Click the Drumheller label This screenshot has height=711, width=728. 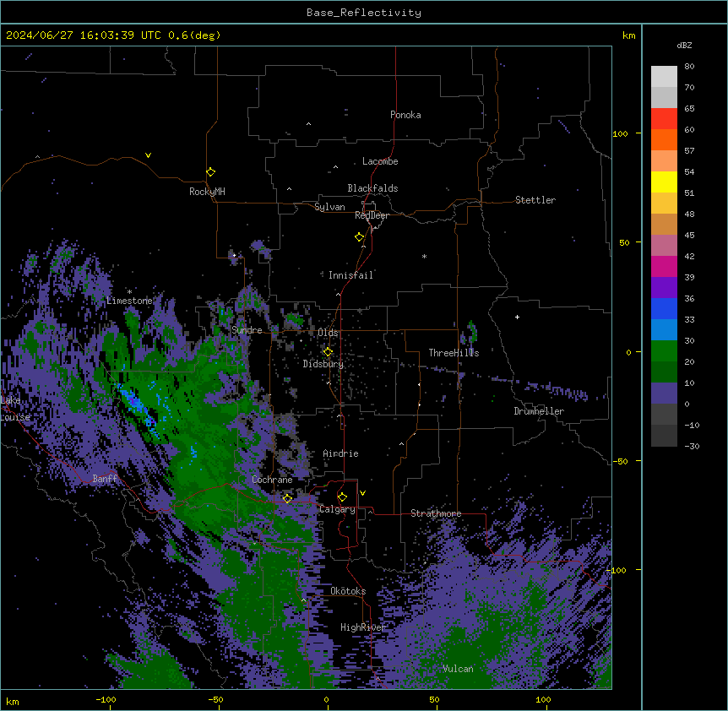[x=539, y=411]
